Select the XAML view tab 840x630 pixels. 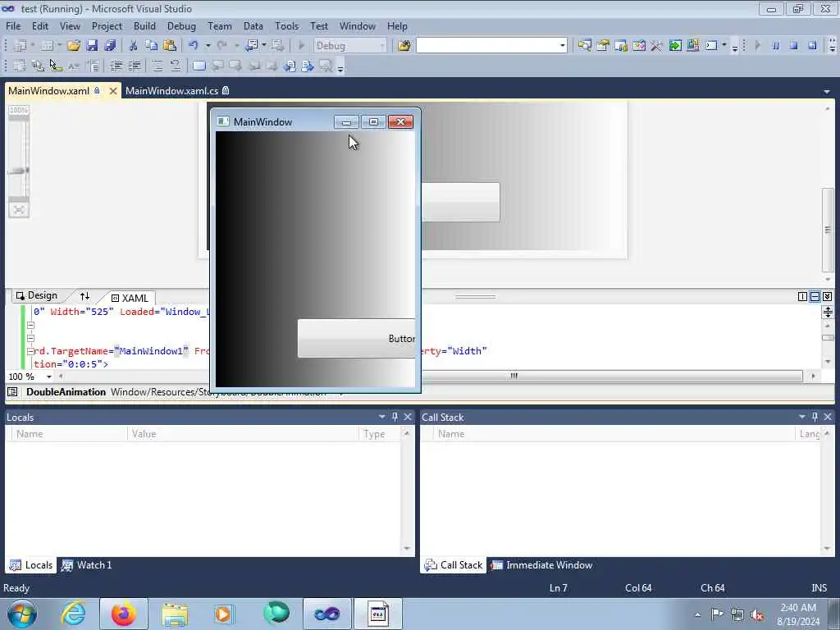[130, 298]
